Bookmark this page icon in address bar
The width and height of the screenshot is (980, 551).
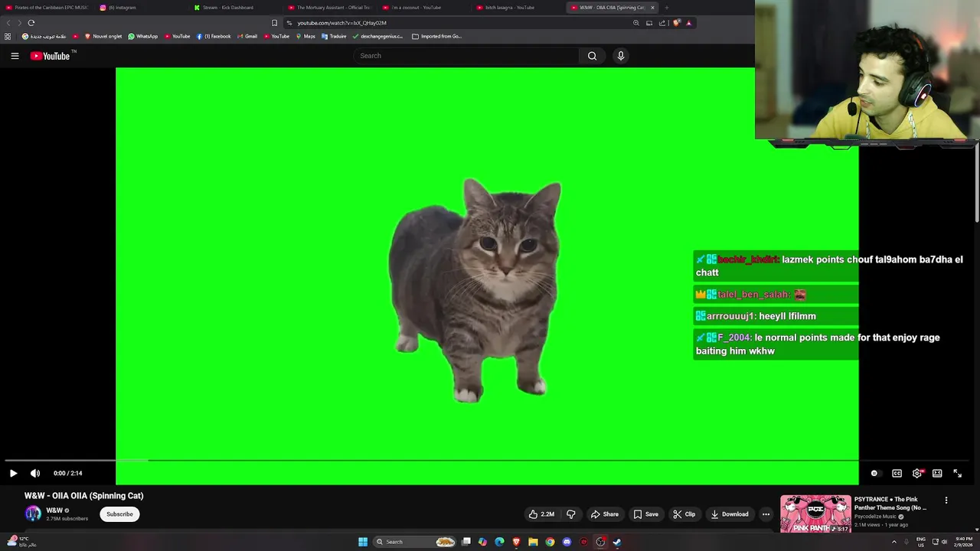[274, 23]
